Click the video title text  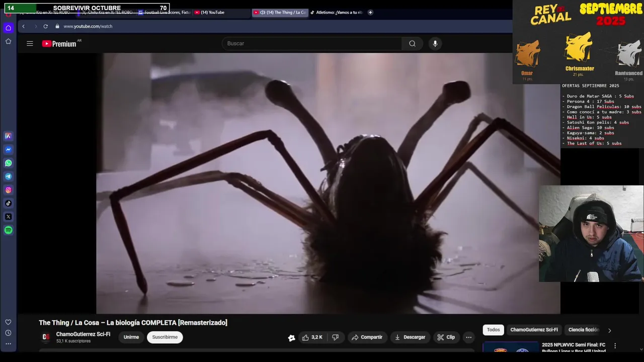(x=133, y=323)
